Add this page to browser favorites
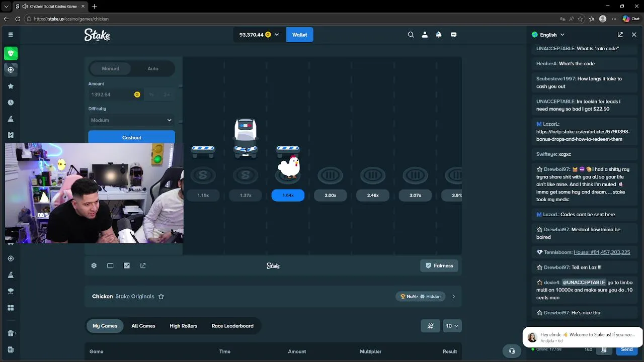The height and width of the screenshot is (362, 644). 580,19
